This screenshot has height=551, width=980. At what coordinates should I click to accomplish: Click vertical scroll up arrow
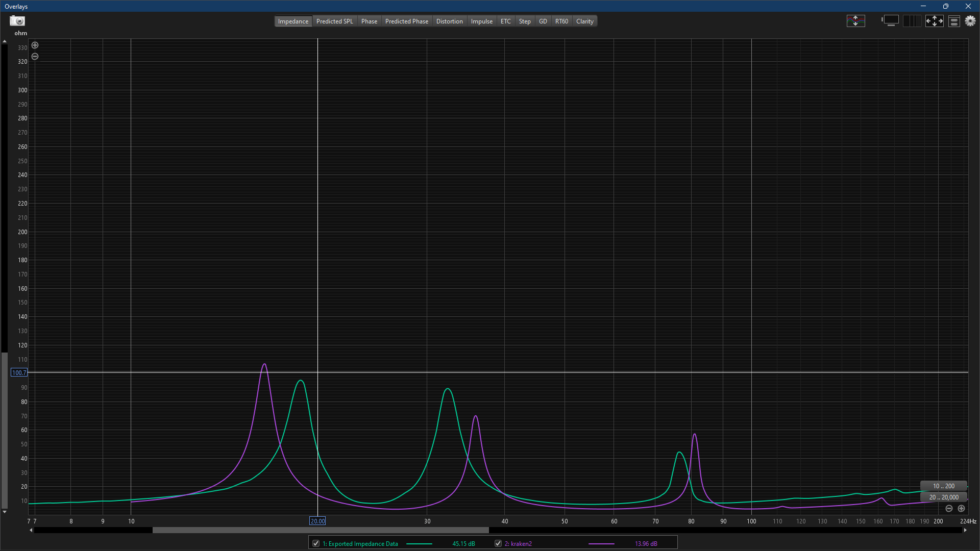tap(5, 41)
